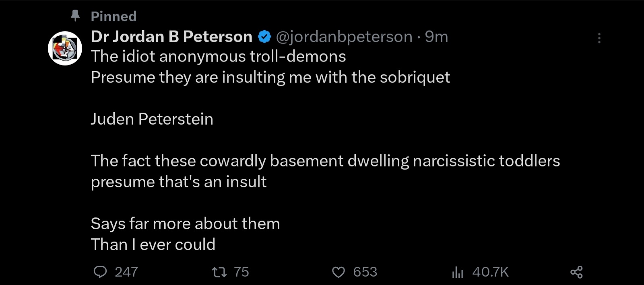Click the @jordanbpeterson handle
This screenshot has width=644, height=285.
tap(344, 37)
